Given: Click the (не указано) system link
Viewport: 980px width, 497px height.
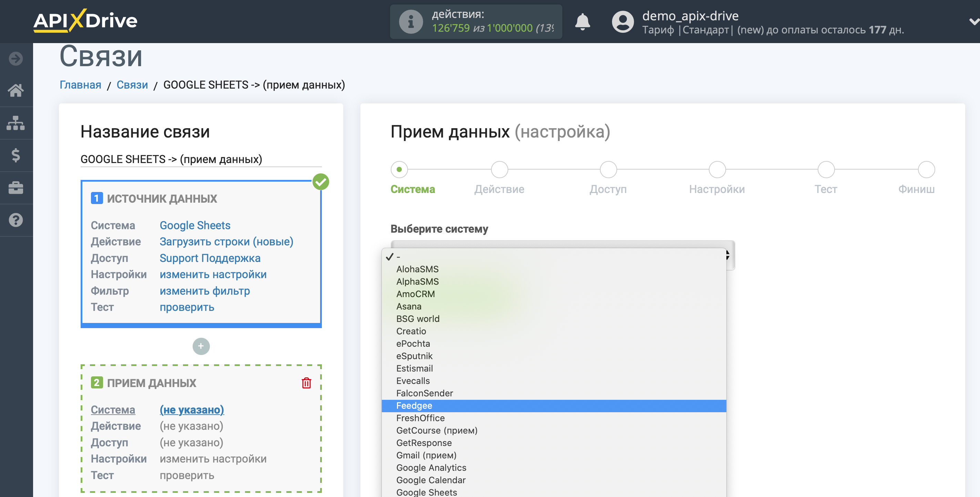Looking at the screenshot, I should click(192, 410).
